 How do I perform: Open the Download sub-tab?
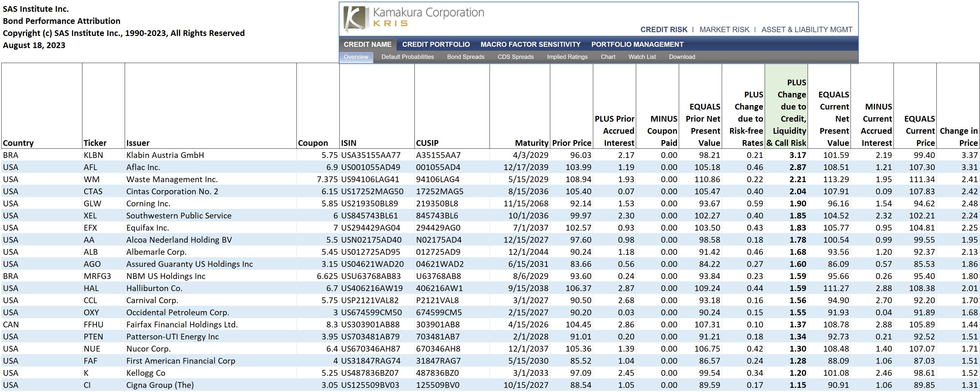click(x=682, y=57)
